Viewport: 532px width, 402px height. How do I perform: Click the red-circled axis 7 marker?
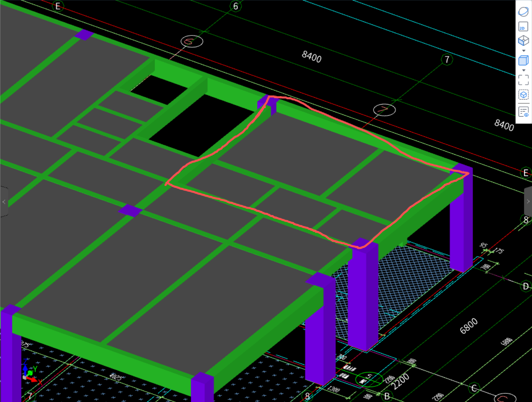[384, 110]
